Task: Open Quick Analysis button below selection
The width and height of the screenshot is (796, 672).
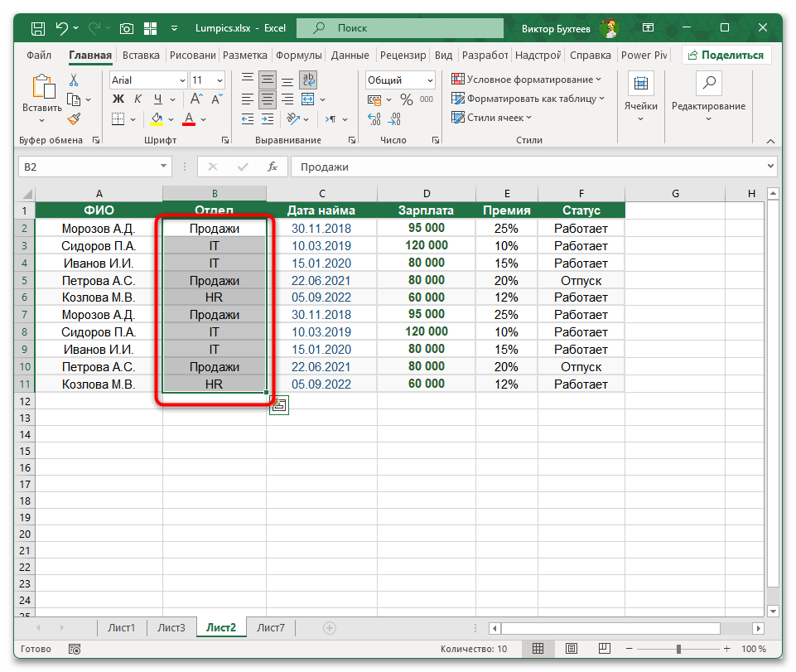Action: click(279, 405)
